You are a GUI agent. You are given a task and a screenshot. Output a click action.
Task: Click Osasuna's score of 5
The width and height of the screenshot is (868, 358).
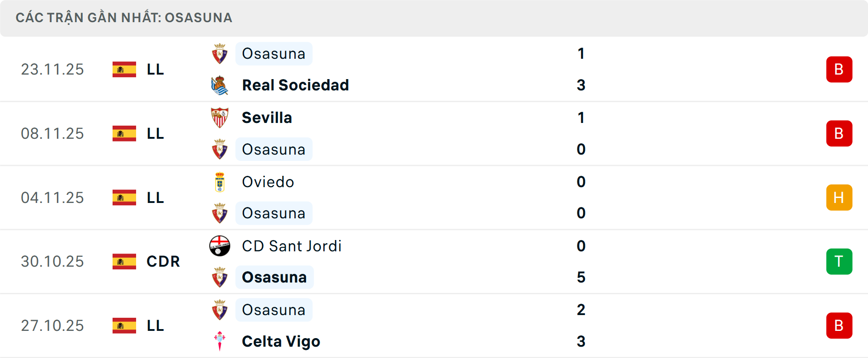point(581,278)
